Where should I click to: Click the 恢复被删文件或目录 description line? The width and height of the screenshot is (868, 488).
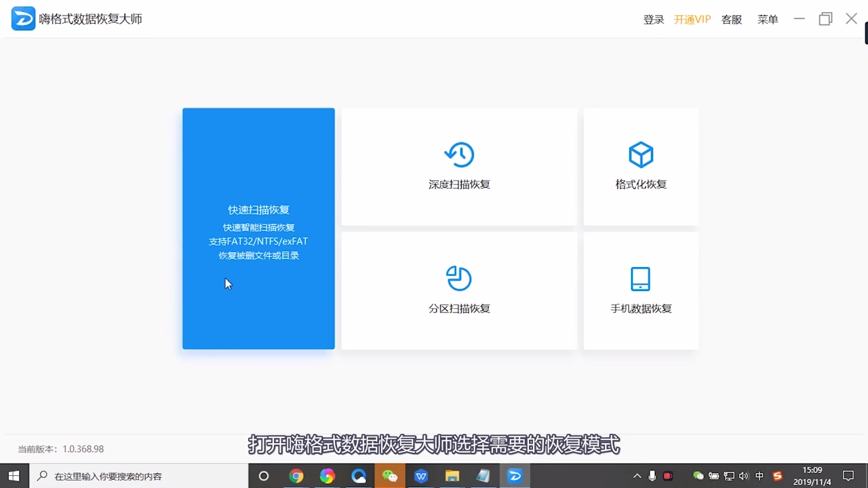point(258,256)
